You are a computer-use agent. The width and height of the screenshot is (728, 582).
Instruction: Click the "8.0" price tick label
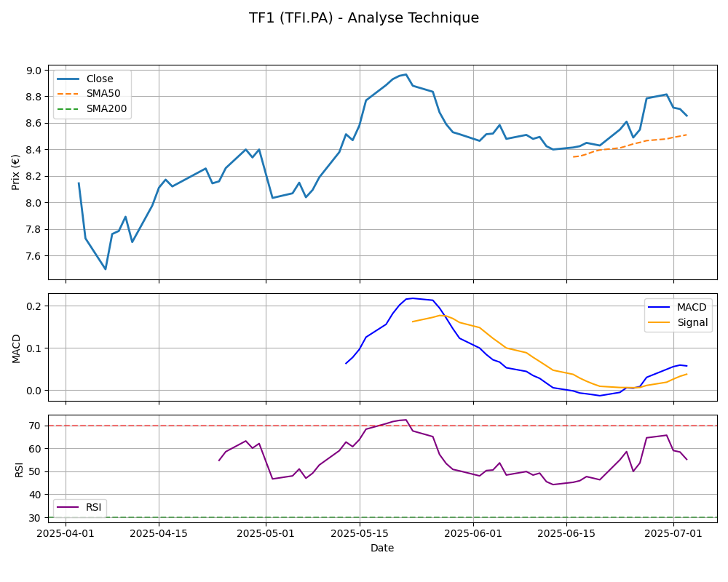coord(36,203)
